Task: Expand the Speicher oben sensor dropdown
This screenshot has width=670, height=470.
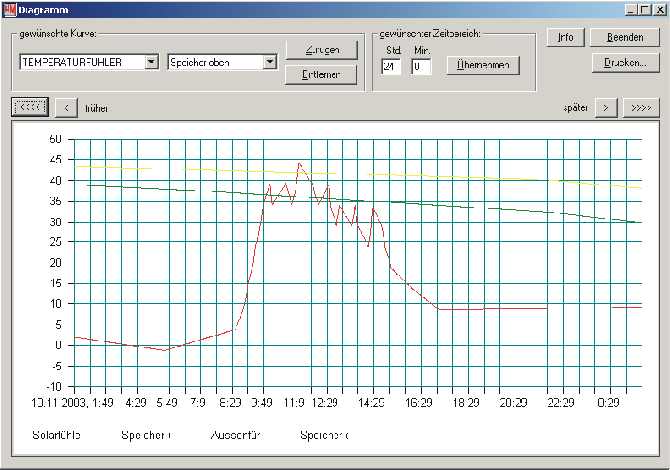Action: click(268, 62)
